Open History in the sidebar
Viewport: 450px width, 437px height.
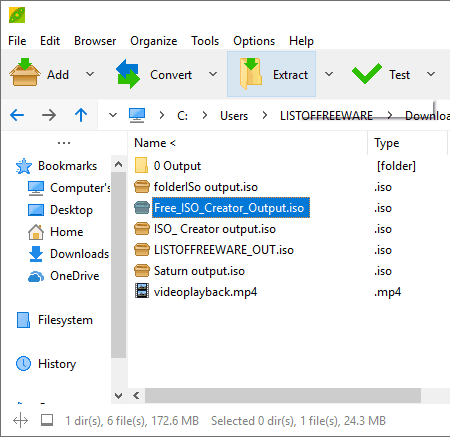coord(57,364)
